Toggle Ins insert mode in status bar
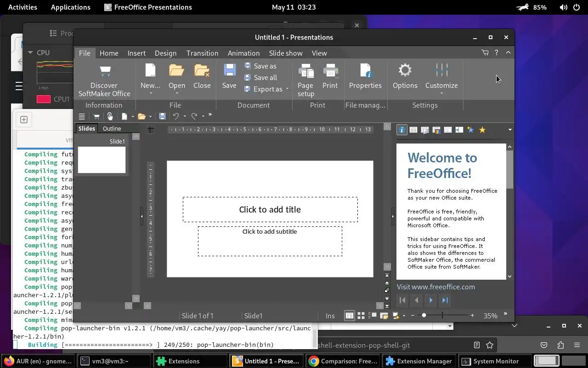This screenshot has width=588, height=368. (330, 316)
